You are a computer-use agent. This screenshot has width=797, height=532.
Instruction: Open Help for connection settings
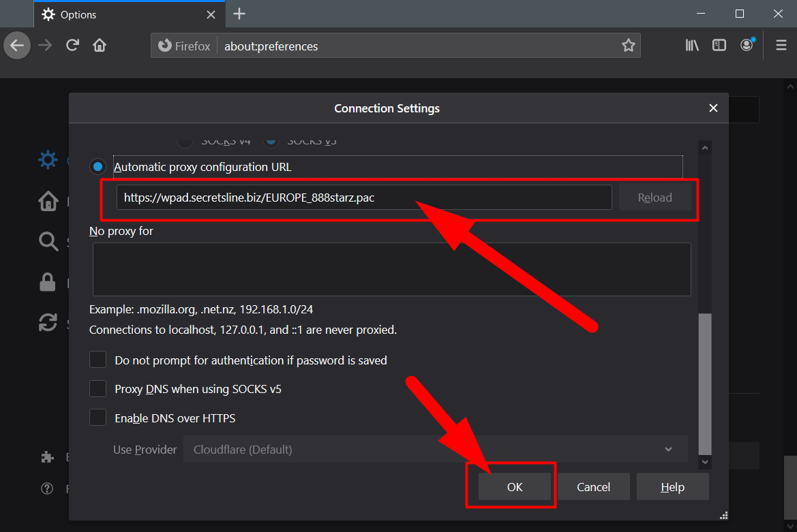(x=672, y=487)
